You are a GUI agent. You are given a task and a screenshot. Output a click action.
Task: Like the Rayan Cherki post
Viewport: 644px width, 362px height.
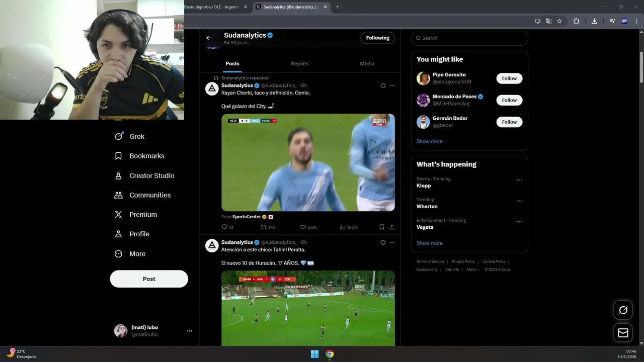pyautogui.click(x=308, y=227)
